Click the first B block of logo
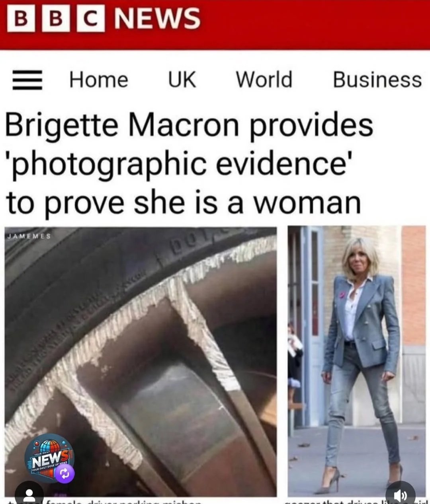The height and width of the screenshot is (504, 430). click(23, 19)
